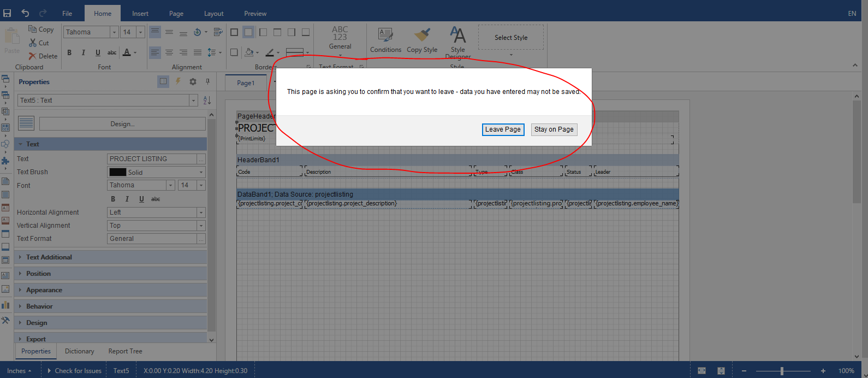Undo the last action

pos(25,13)
